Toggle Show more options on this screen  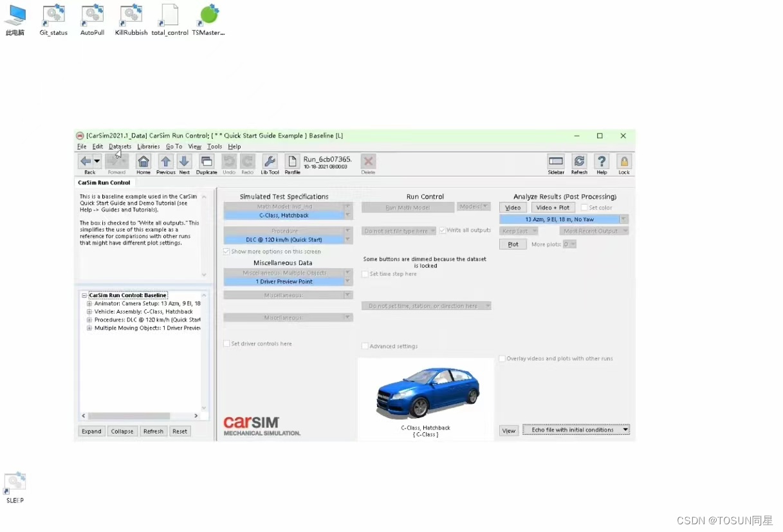pos(226,252)
